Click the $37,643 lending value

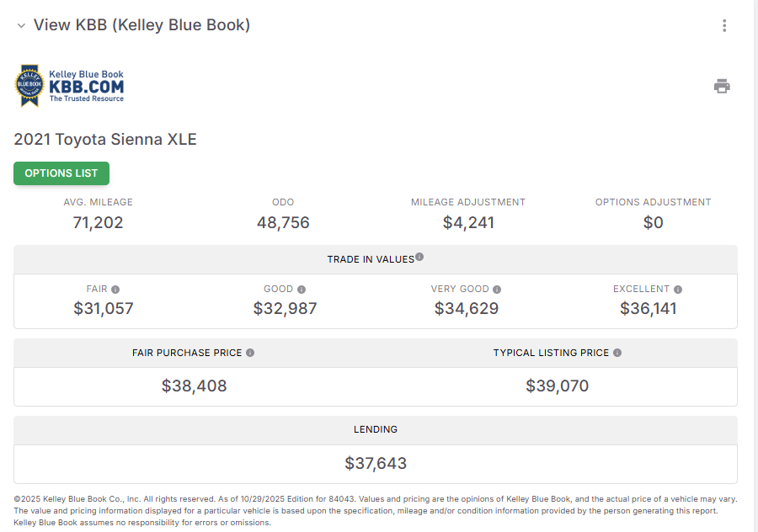376,464
